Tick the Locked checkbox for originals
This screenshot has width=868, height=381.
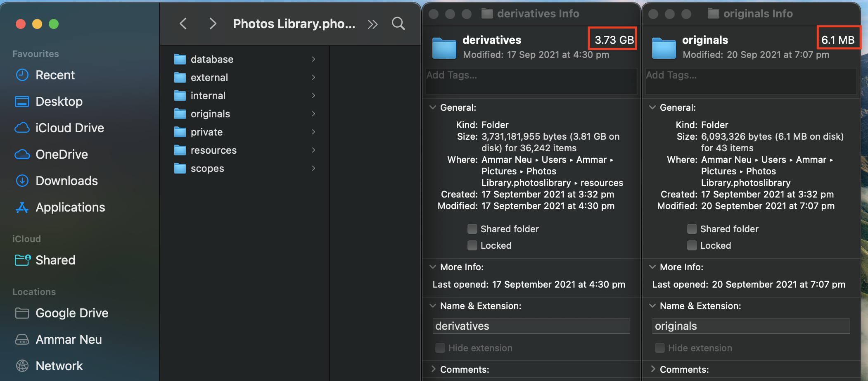[x=692, y=245]
